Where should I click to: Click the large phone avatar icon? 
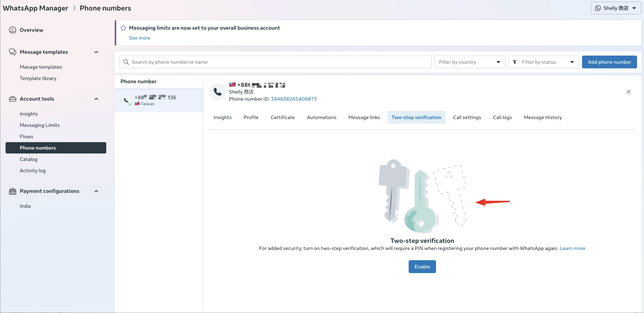[217, 92]
